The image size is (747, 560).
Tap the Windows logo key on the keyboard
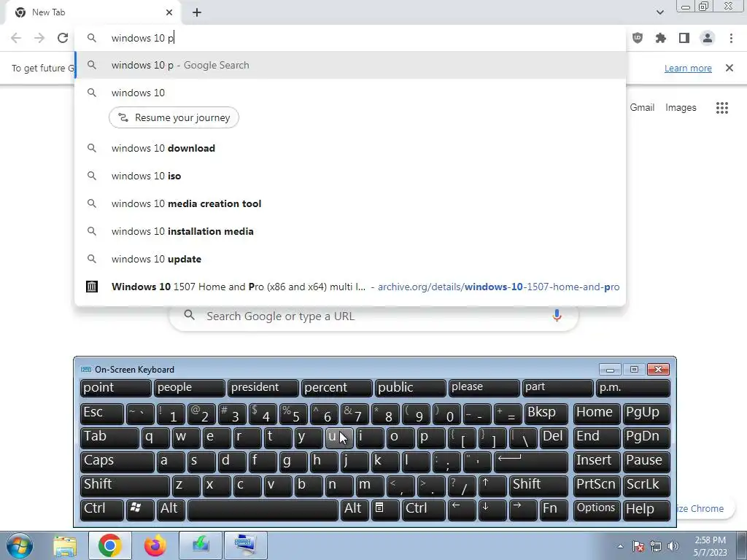140,509
